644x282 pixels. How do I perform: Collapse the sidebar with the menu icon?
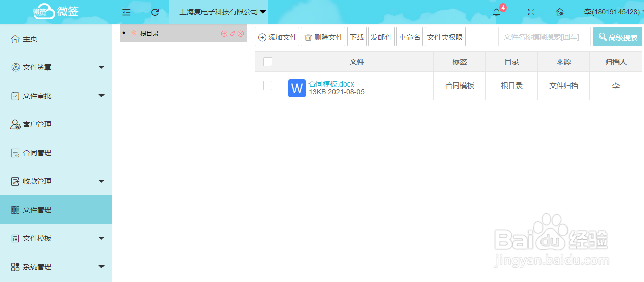pyautogui.click(x=126, y=12)
